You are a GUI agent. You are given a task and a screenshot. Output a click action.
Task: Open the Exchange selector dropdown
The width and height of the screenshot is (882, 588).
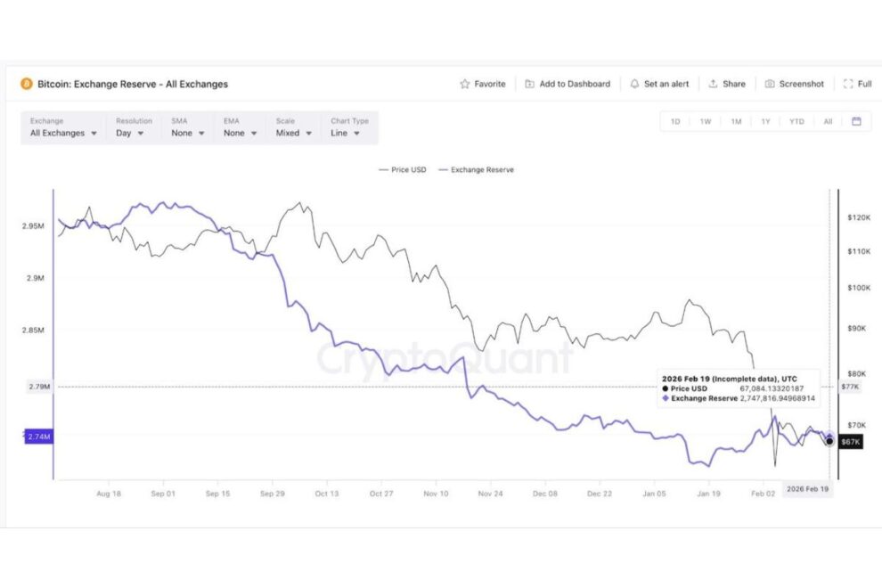click(x=62, y=132)
